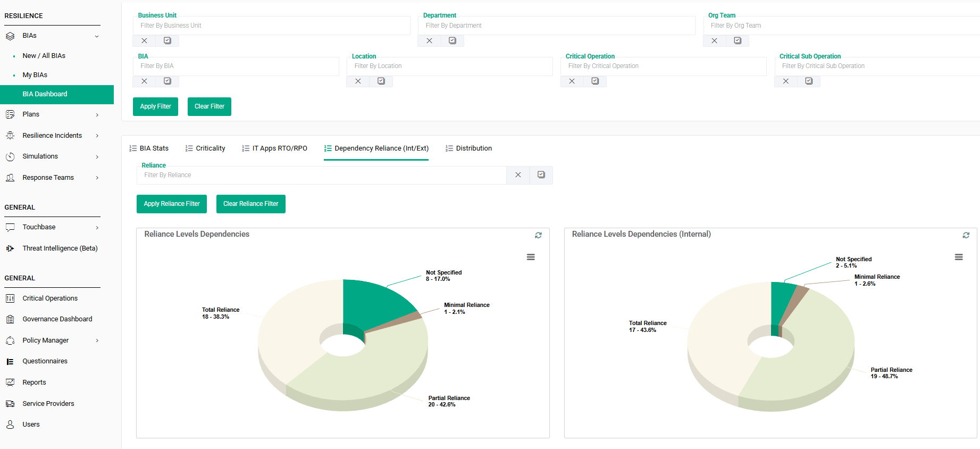Click the Resilience Incidents bug icon
Screen dimensions: 980x449
point(10,136)
